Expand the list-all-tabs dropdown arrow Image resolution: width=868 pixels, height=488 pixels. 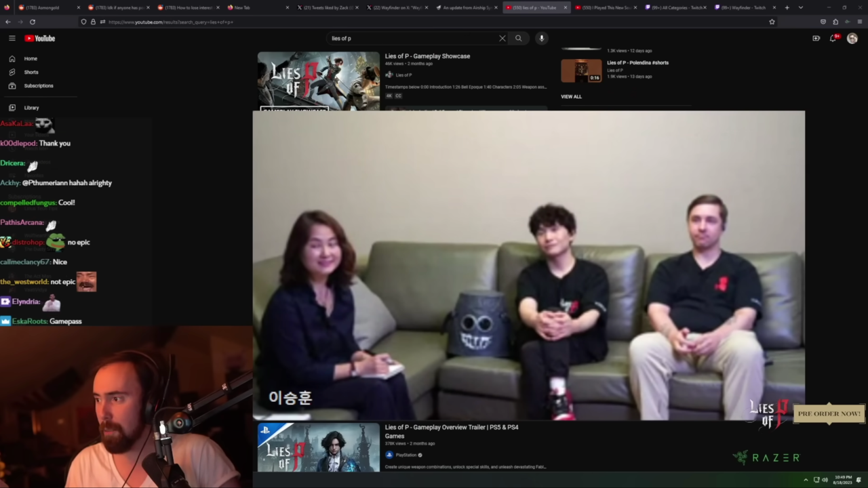(800, 7)
